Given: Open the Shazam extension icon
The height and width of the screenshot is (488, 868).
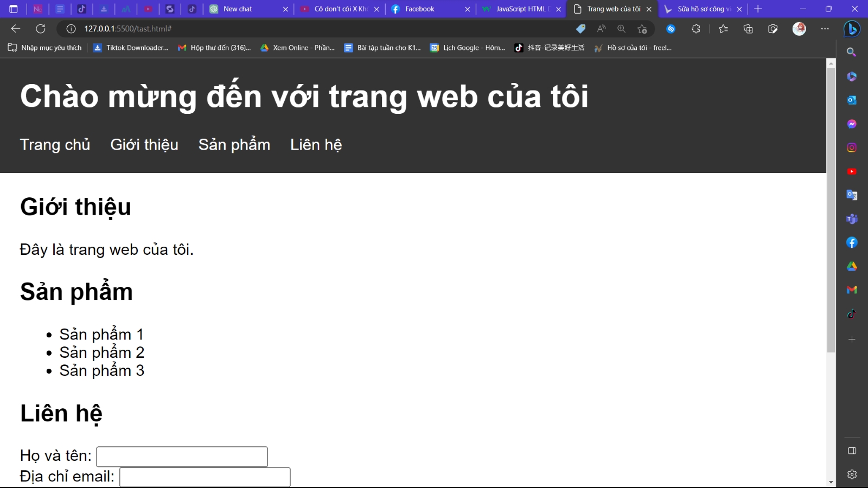Looking at the screenshot, I should coord(671,29).
